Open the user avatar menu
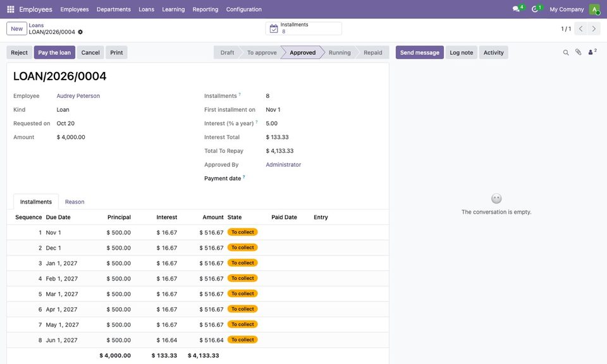This screenshot has width=607, height=364. click(x=594, y=9)
